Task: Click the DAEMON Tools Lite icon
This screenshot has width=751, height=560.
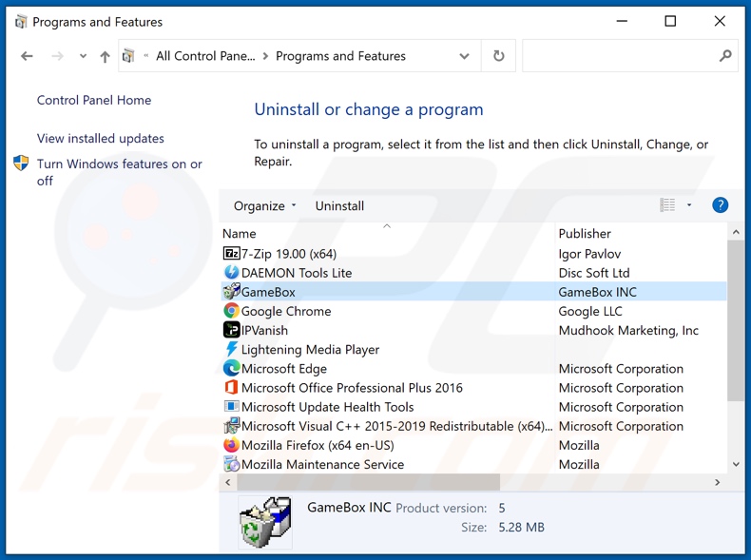Action: click(231, 273)
